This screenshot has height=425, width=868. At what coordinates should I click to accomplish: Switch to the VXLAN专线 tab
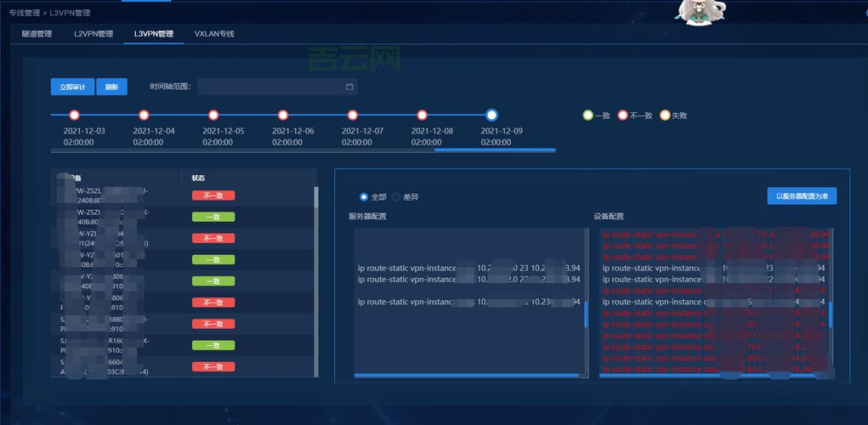214,34
